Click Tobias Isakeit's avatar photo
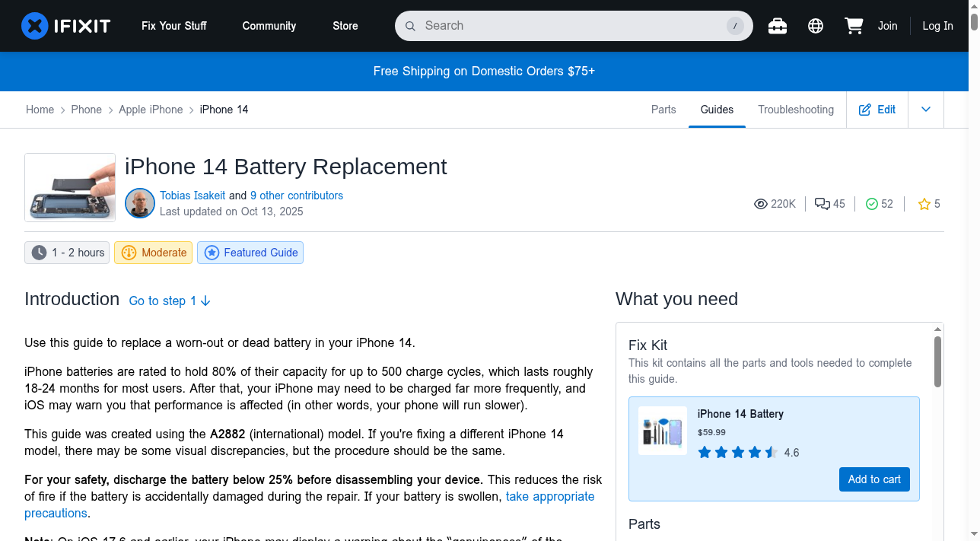Viewport: 980px width, 541px height. [140, 203]
